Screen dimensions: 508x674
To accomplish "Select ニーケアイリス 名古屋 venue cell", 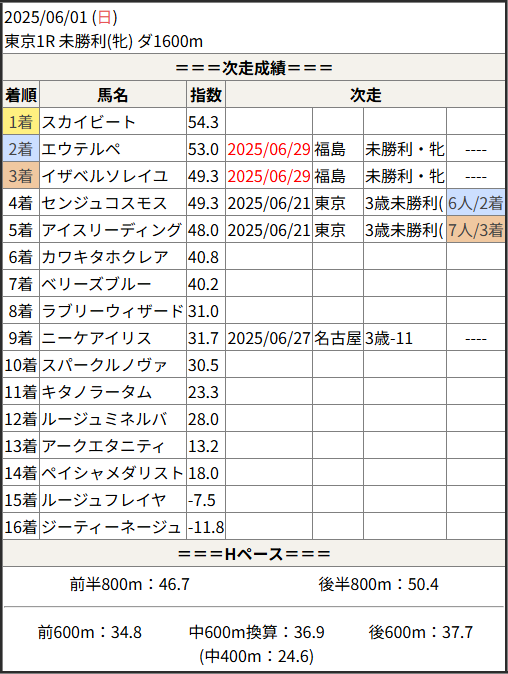I will [338, 338].
